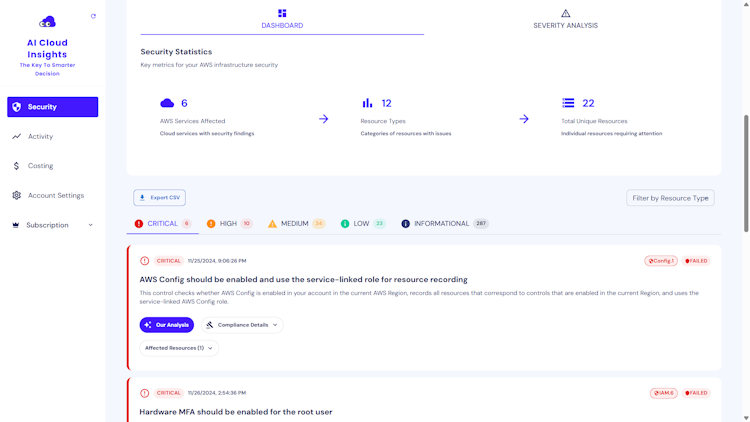Expand Affected Resources (1) list
The height and width of the screenshot is (422, 750).
pos(179,348)
